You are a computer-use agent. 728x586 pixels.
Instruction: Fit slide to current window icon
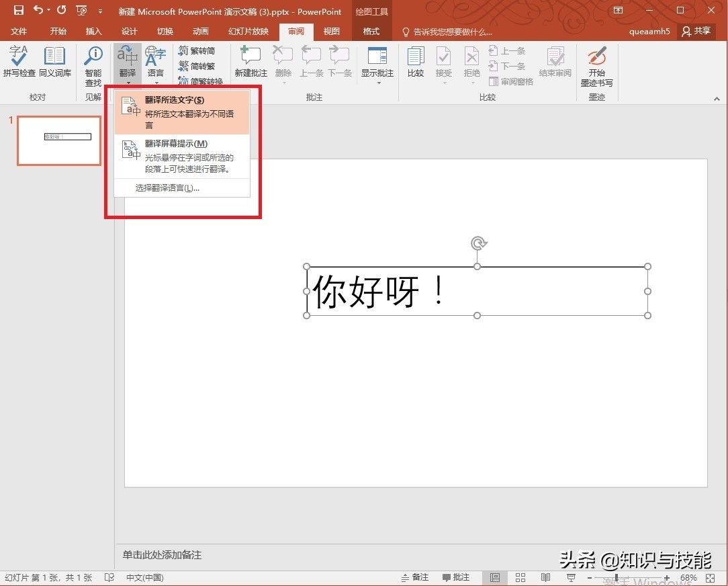pos(711,578)
